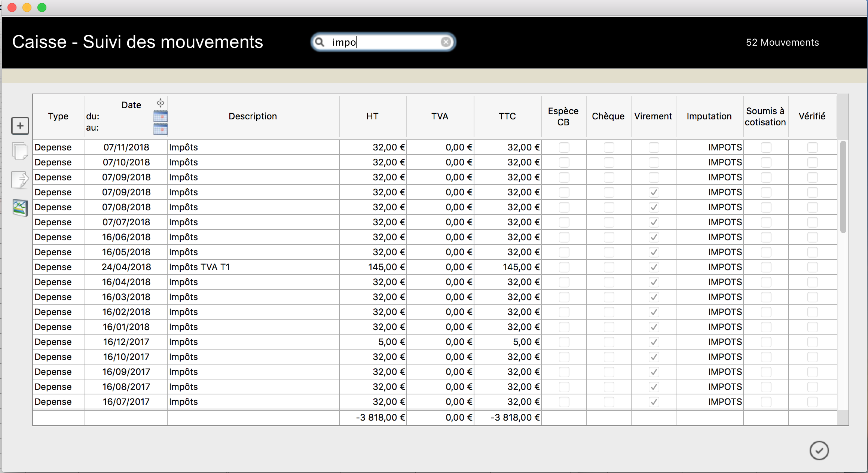Click the TTC column header
The width and height of the screenshot is (868, 473).
[507, 116]
